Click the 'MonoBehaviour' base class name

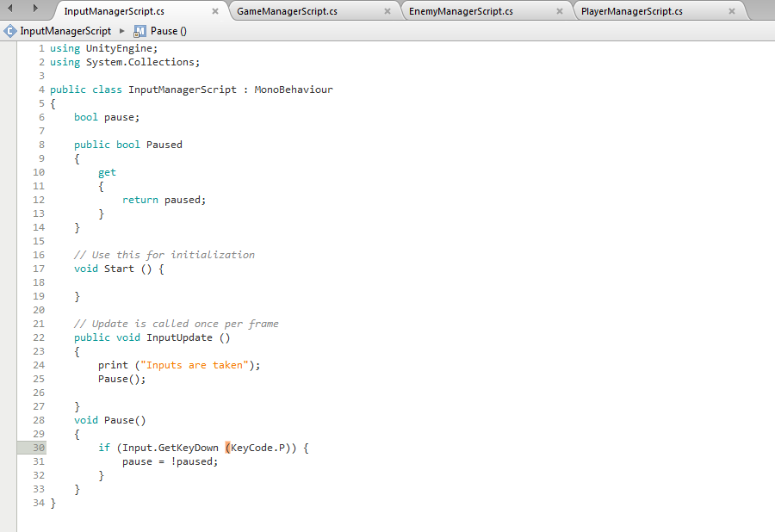294,90
